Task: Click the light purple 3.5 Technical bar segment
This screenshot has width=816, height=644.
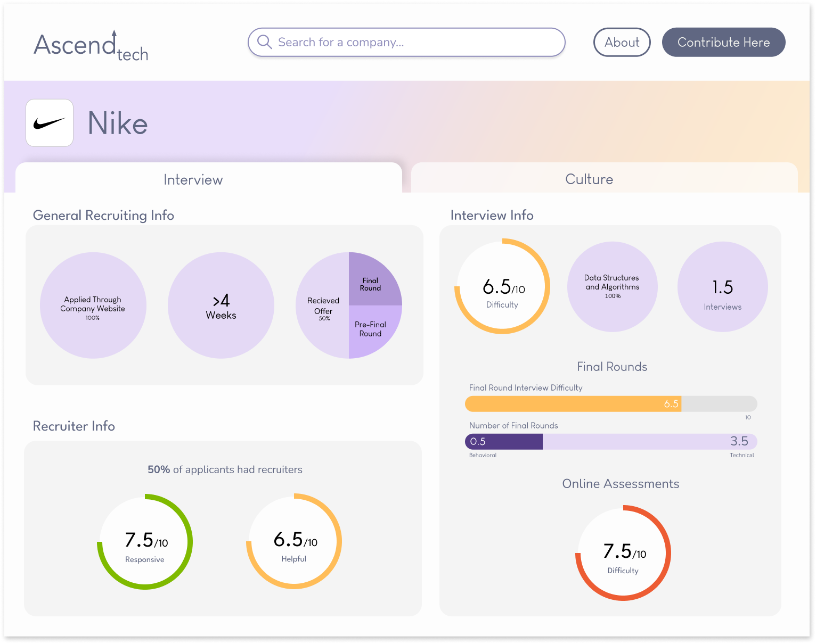Action: pyautogui.click(x=650, y=442)
